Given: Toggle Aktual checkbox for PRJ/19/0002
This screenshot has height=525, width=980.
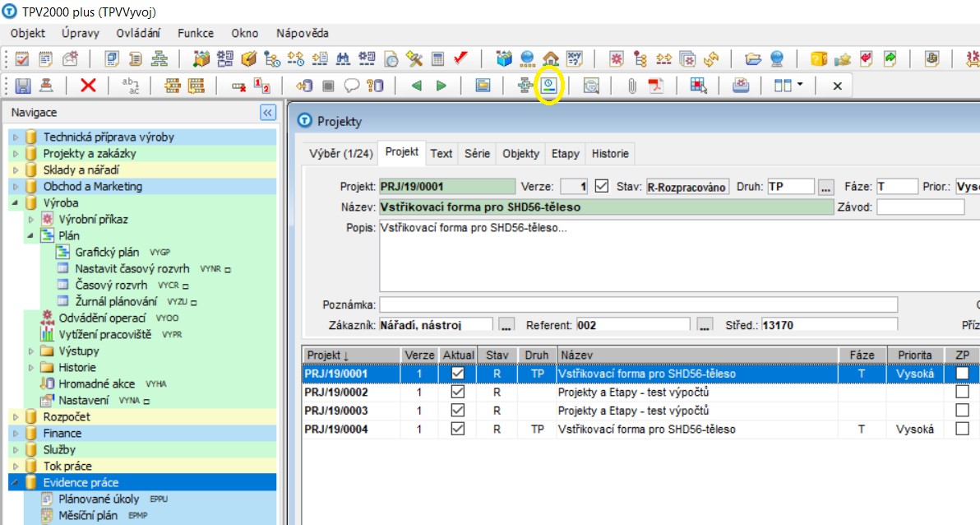Looking at the screenshot, I should tap(457, 392).
